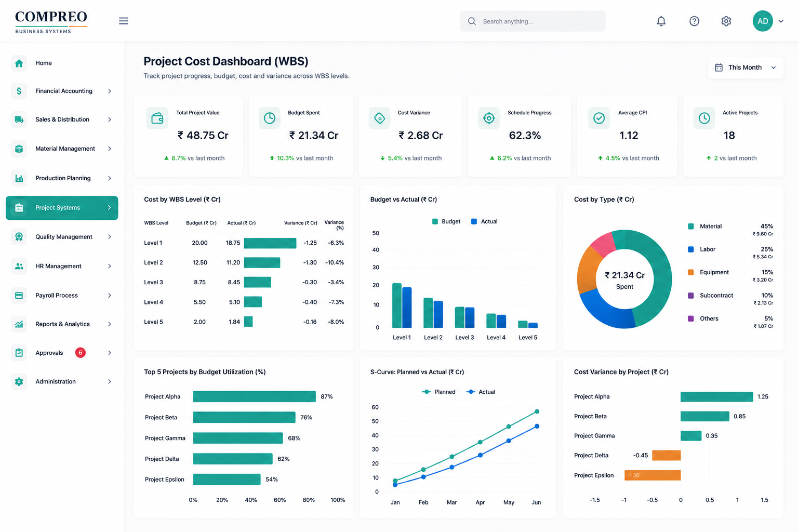
Task: Click Reports & Analytics graph icon
Action: [19, 324]
